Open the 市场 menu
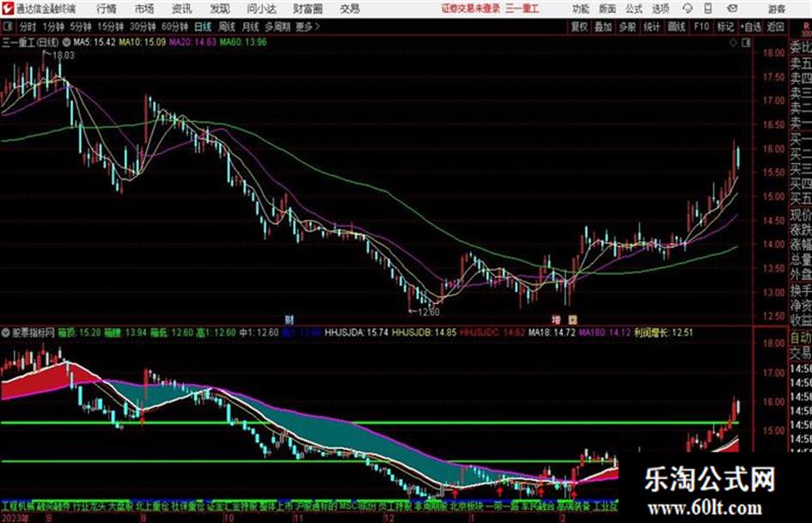The width and height of the screenshot is (812, 523). (144, 9)
